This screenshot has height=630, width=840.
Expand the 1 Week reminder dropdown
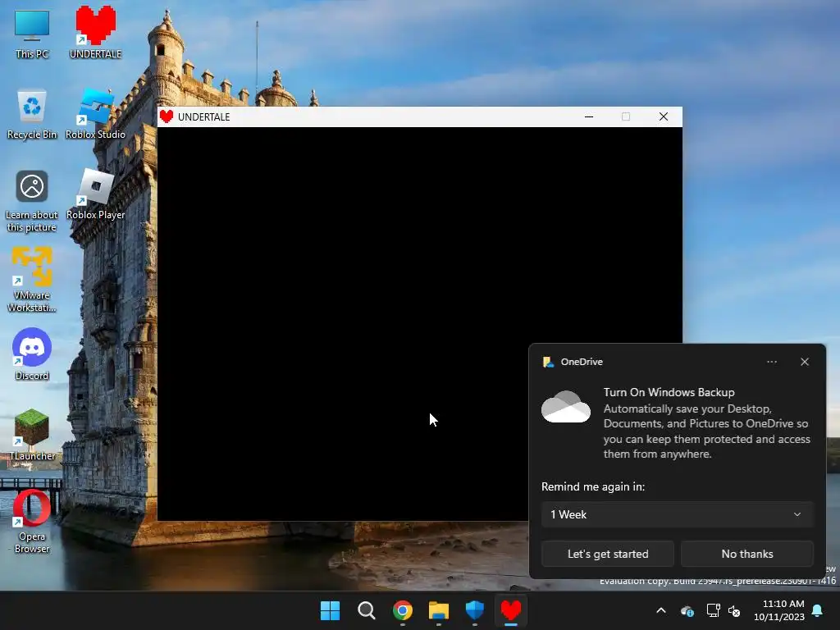click(x=677, y=514)
